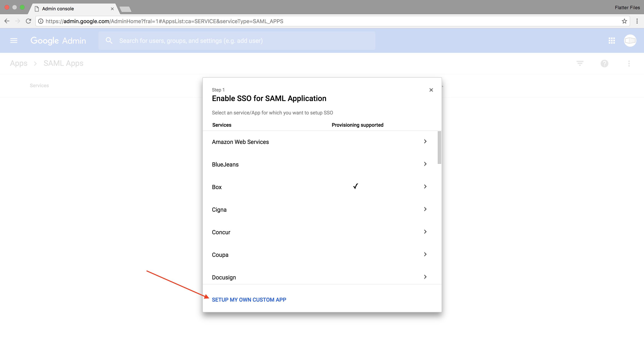Click the Enable SSO for SAML Application heading
Screen dimensions: 644x338
pyautogui.click(x=269, y=99)
